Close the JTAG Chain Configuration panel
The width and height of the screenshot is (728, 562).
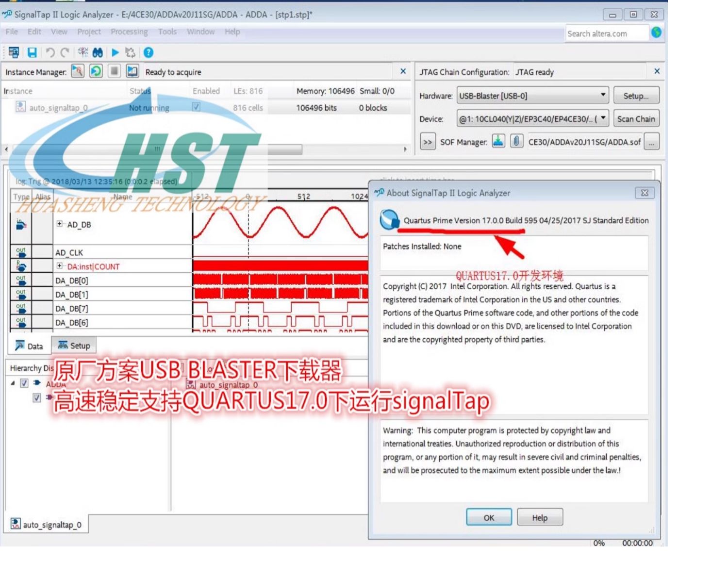[657, 71]
